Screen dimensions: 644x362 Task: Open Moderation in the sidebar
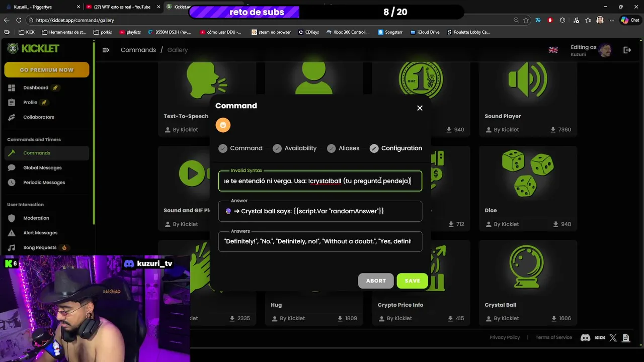click(36, 218)
